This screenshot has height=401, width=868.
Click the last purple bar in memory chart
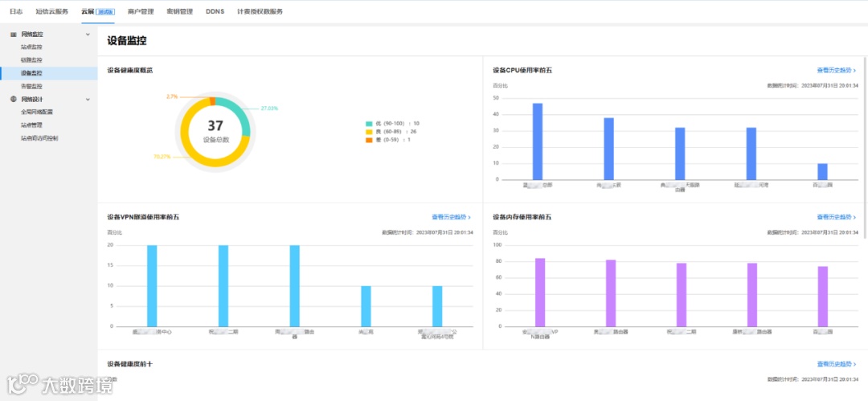823,297
